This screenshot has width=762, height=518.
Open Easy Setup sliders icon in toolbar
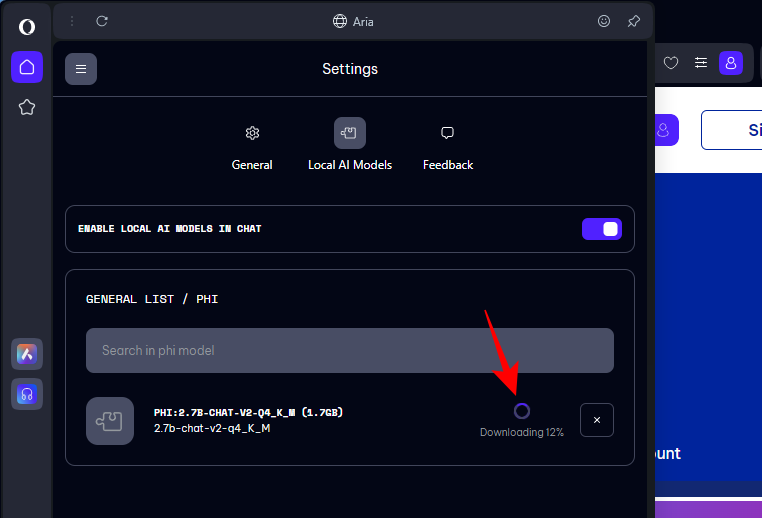coord(701,63)
